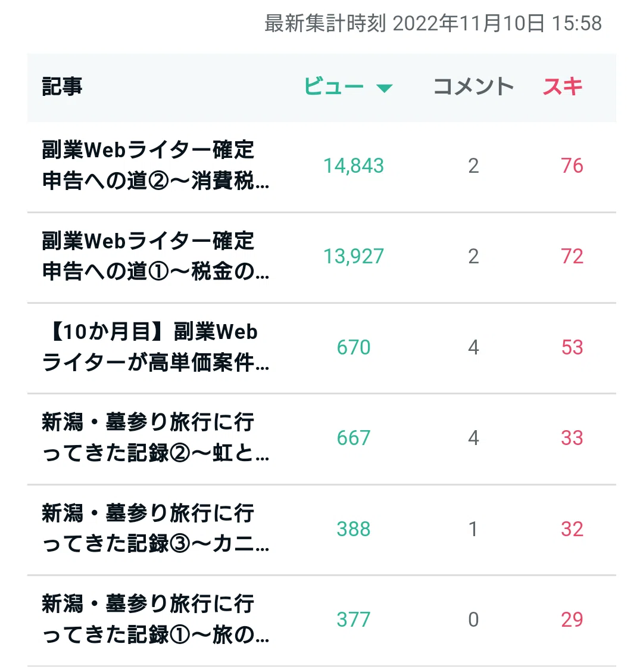Click comment count 0 in last row

473,620
